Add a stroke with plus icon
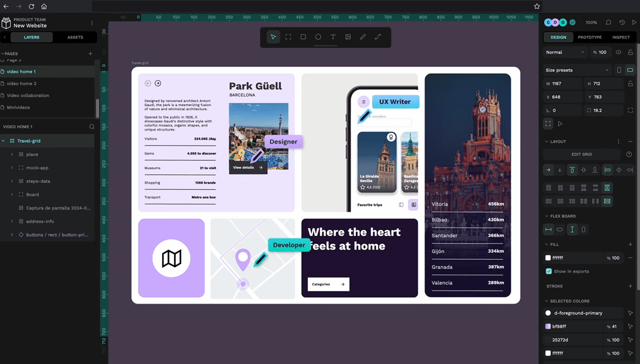 point(630,286)
